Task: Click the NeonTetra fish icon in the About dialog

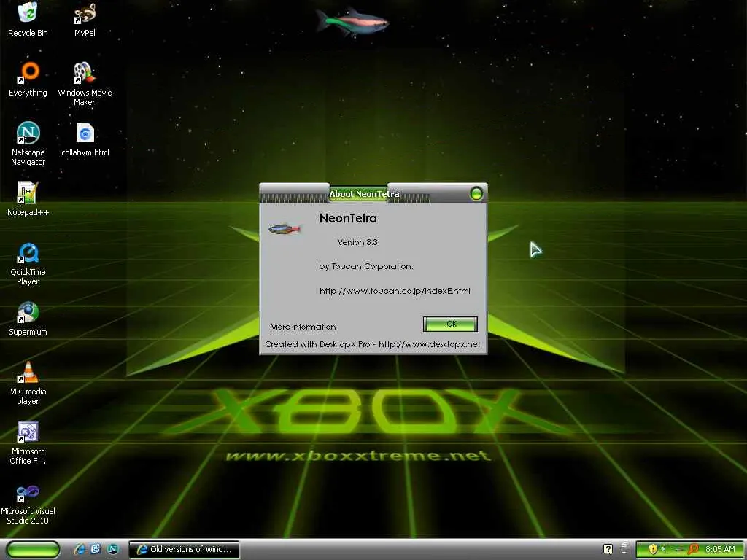Action: (x=285, y=229)
